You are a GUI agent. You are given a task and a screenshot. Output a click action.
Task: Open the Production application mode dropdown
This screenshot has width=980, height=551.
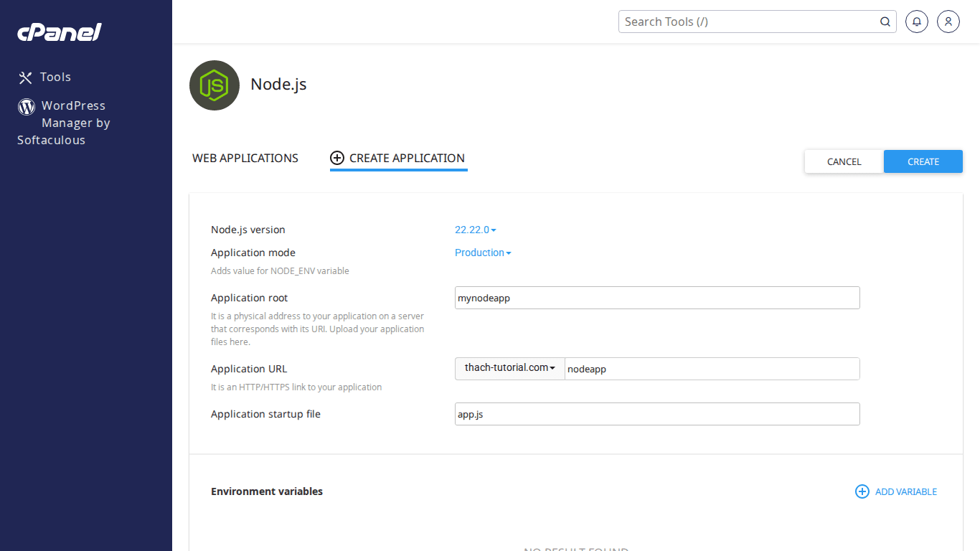[483, 253]
